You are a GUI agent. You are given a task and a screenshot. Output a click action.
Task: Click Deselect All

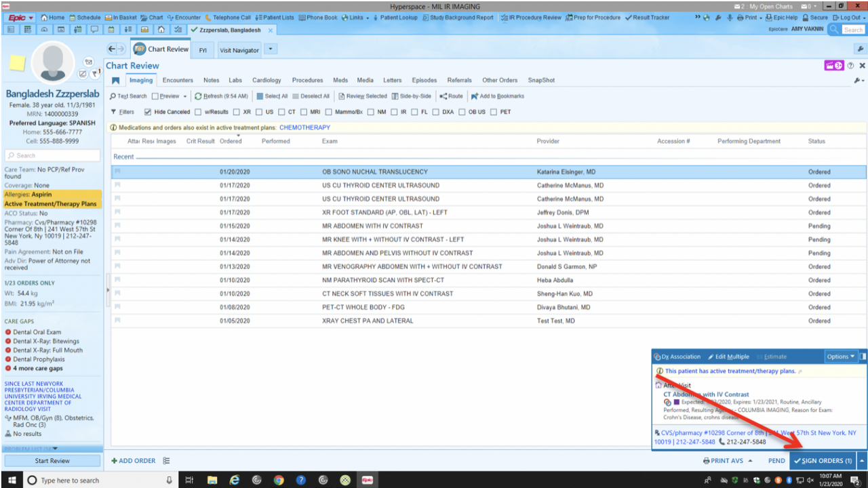pyautogui.click(x=311, y=96)
